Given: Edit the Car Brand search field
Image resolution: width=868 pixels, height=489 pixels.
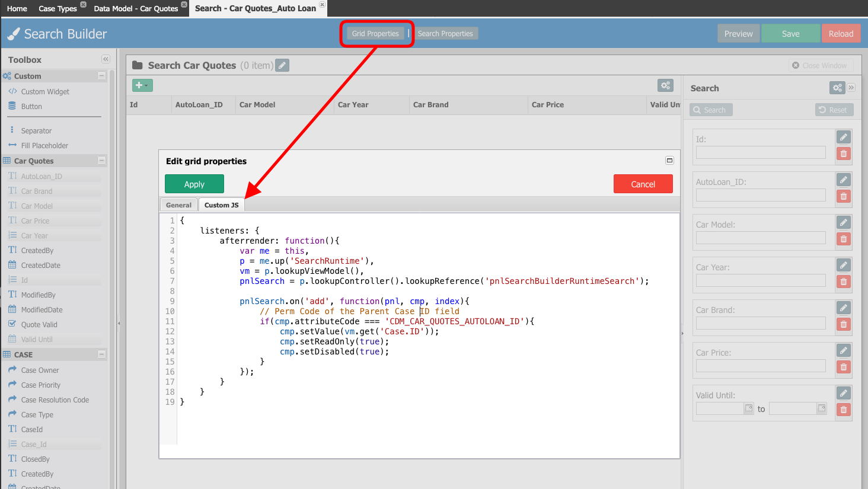Looking at the screenshot, I should point(844,308).
